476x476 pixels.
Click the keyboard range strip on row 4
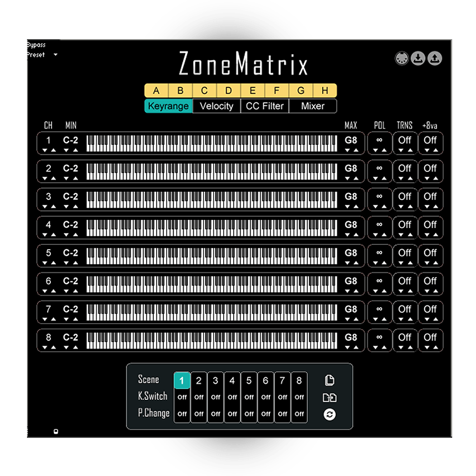point(212,227)
